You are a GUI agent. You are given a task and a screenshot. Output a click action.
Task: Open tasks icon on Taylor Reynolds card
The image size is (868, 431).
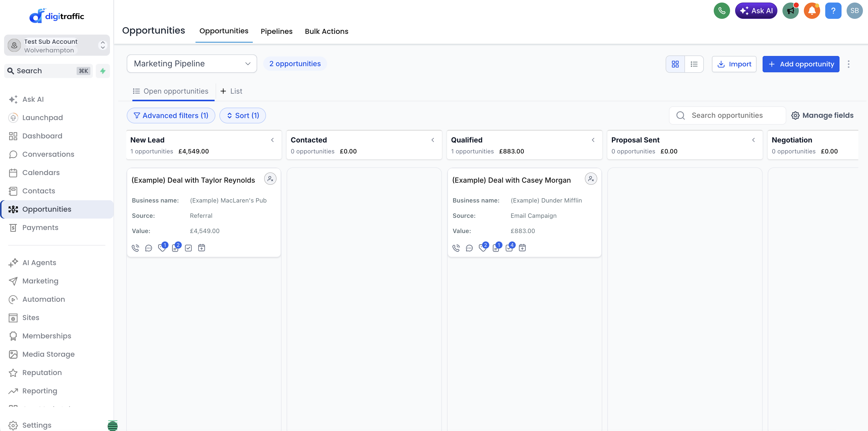[x=188, y=248]
